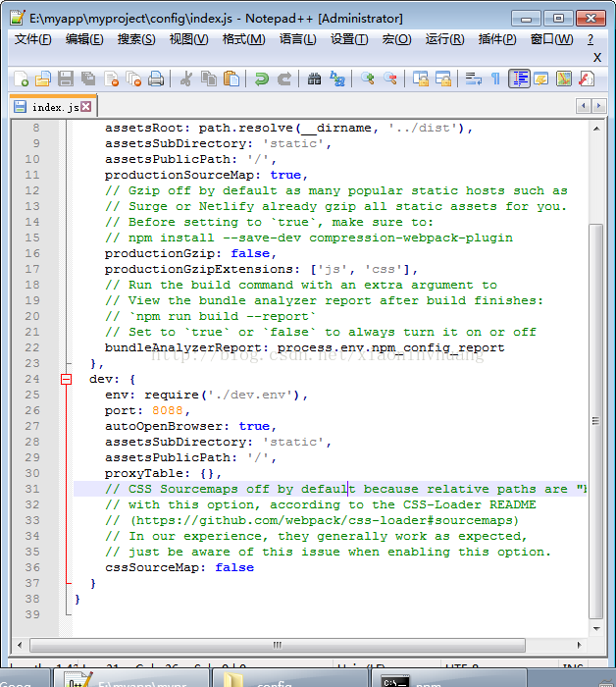The height and width of the screenshot is (687, 616).
Task: Click 'false' after cssSourceMap
Action: click(x=234, y=567)
